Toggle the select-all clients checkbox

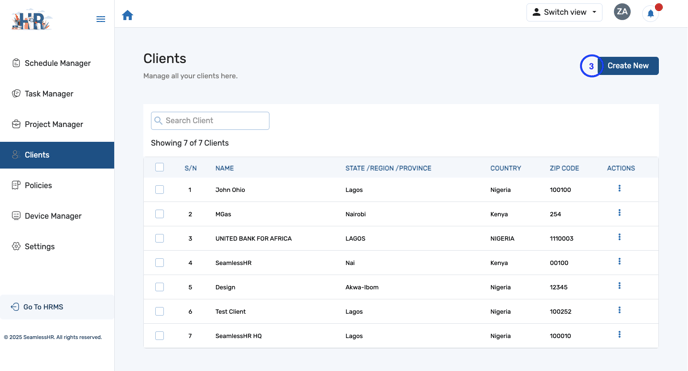(x=159, y=167)
